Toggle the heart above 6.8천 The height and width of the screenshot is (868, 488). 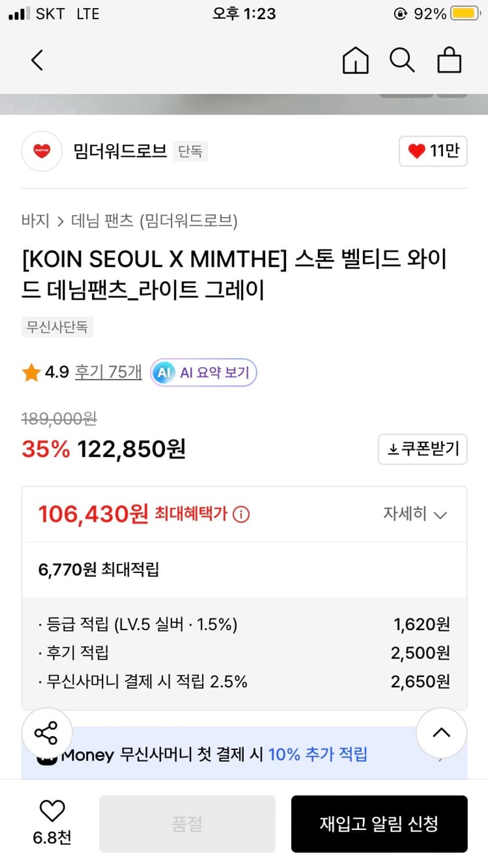[52, 813]
